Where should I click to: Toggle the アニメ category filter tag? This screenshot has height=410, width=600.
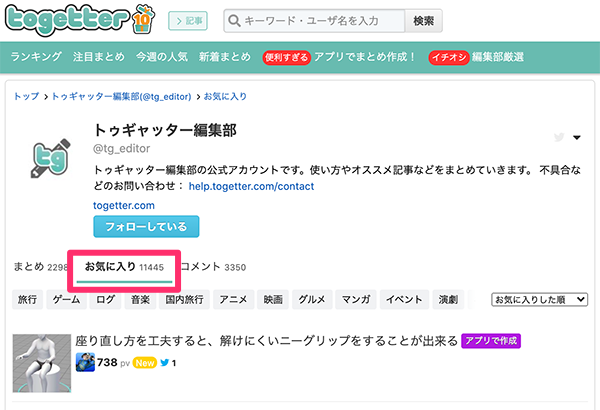[233, 299]
